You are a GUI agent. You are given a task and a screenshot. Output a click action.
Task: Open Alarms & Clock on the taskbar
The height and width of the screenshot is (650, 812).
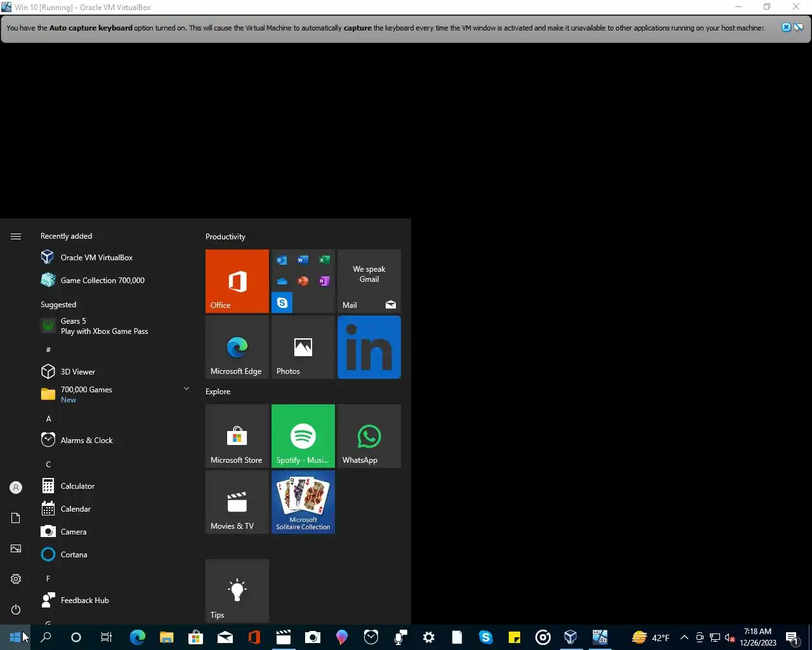click(x=371, y=637)
